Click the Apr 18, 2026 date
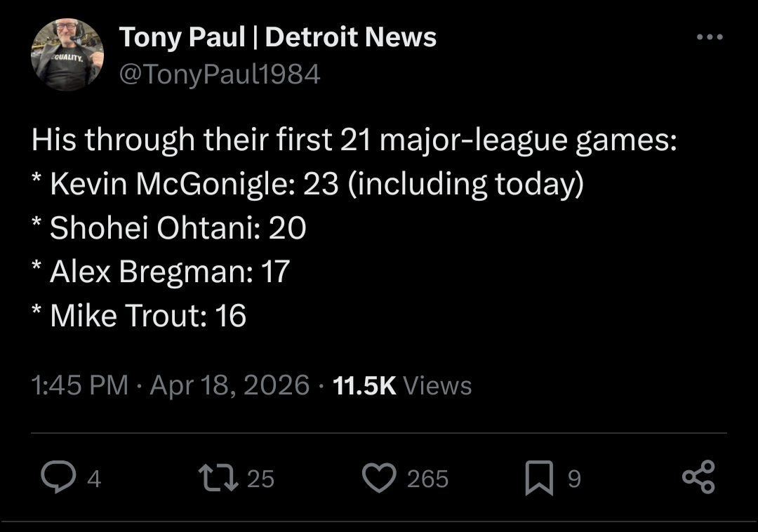Screen dimensions: 758x532 [x=230, y=385]
